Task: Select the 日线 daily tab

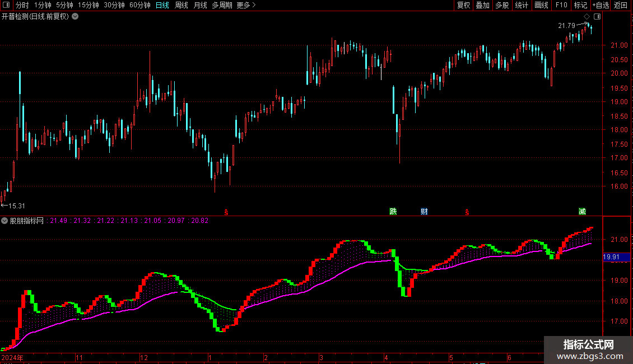Action: point(162,5)
